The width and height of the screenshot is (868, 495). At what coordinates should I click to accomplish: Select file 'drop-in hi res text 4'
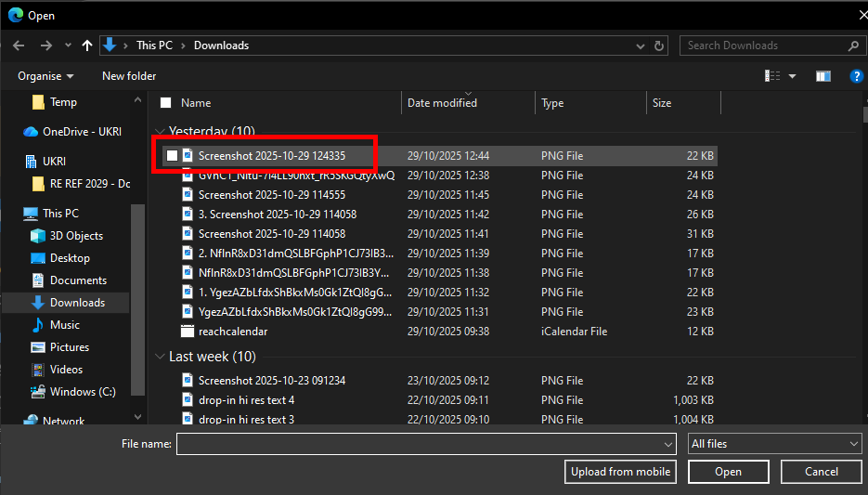coord(246,399)
